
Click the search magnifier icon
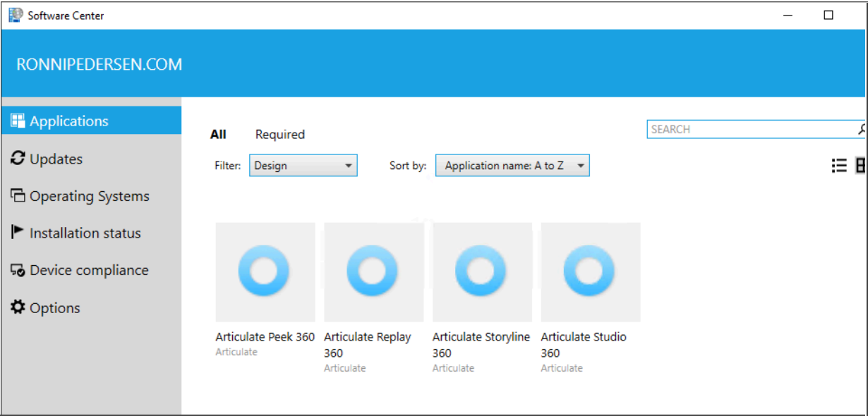(x=862, y=129)
